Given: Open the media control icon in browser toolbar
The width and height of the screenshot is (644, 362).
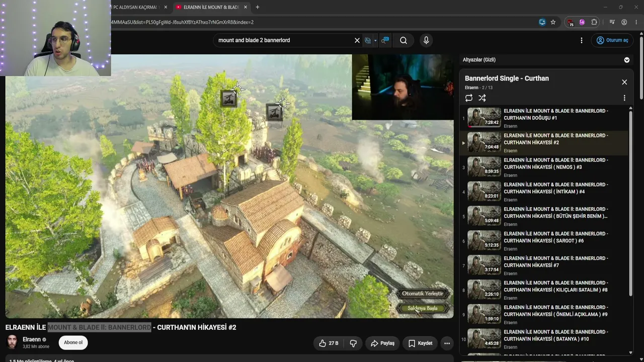Looking at the screenshot, I should point(612,22).
